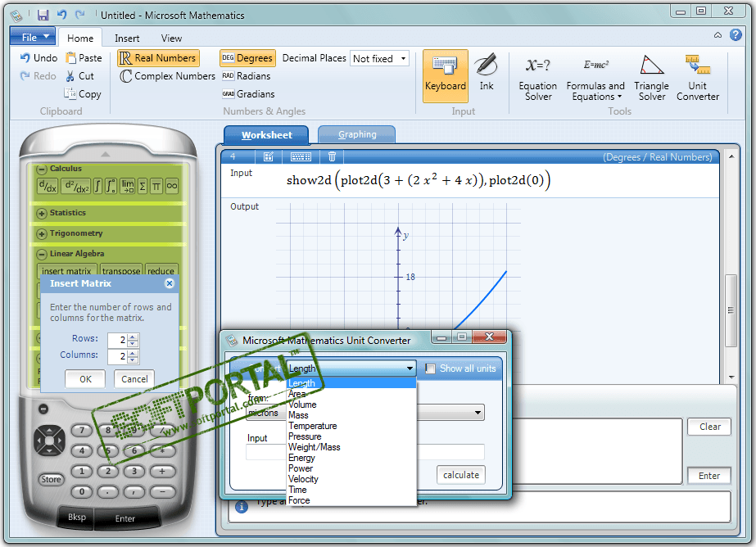Insert indefinite integral symbol on calculator
The height and width of the screenshot is (547, 756).
click(97, 187)
